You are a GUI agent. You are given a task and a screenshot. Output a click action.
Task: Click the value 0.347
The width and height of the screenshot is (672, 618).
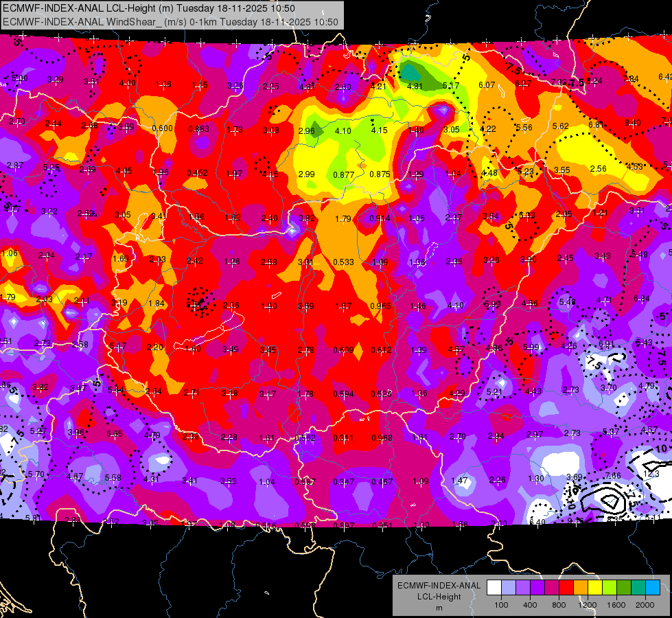[344, 482]
